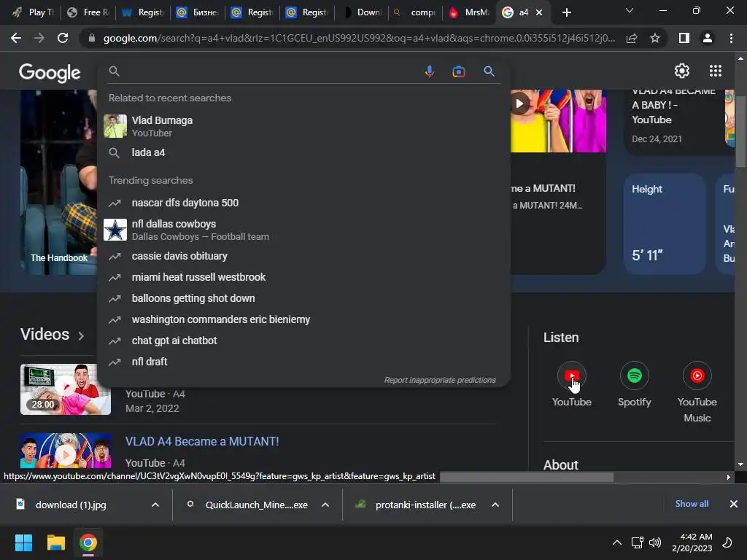Open Windows Start menu
The width and height of the screenshot is (747, 560).
(x=23, y=542)
